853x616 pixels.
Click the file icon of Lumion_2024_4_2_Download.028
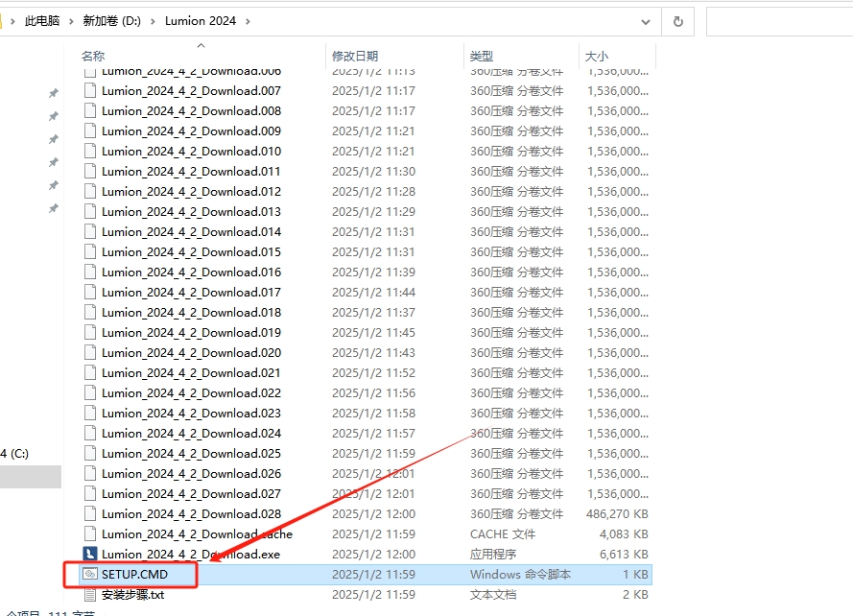tap(90, 513)
